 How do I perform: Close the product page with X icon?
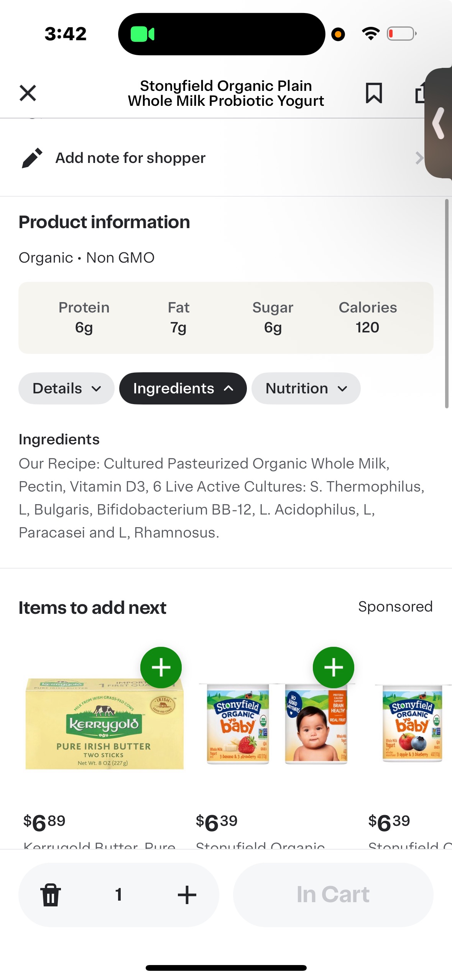click(x=28, y=93)
